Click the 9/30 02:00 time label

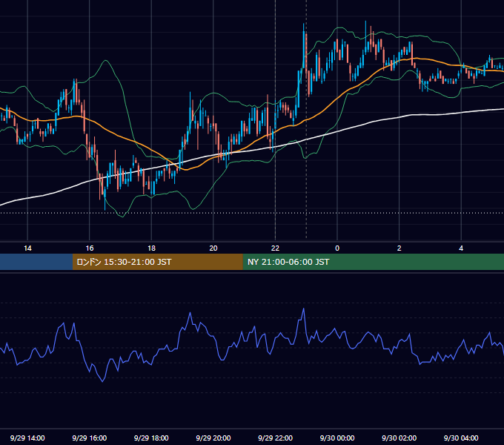399,438
